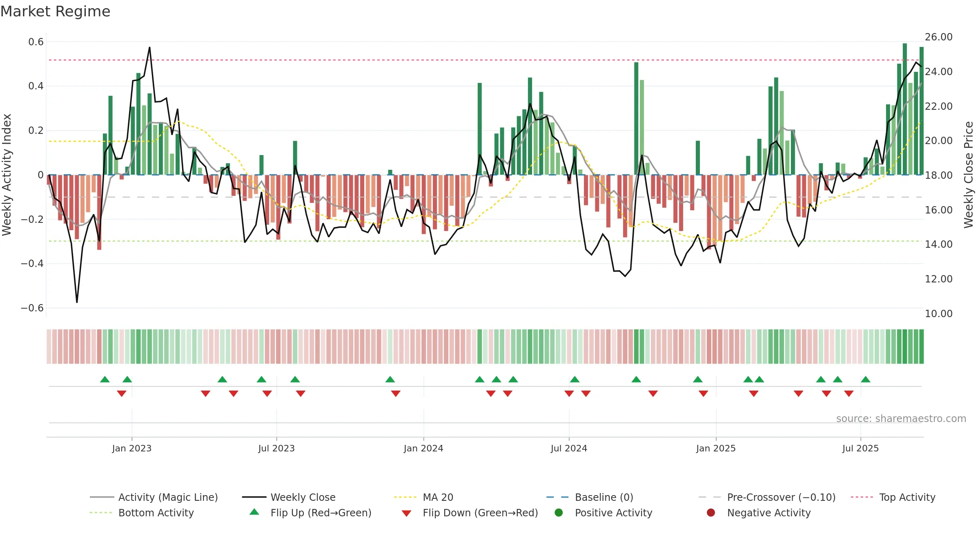Click the Weekly Activity Index axis title
The height and width of the screenshot is (551, 980).
click(x=7, y=175)
